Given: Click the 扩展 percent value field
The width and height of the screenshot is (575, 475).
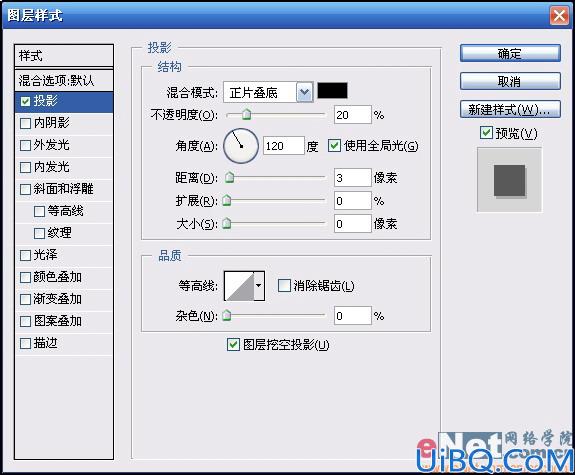Looking at the screenshot, I should pos(353,201).
